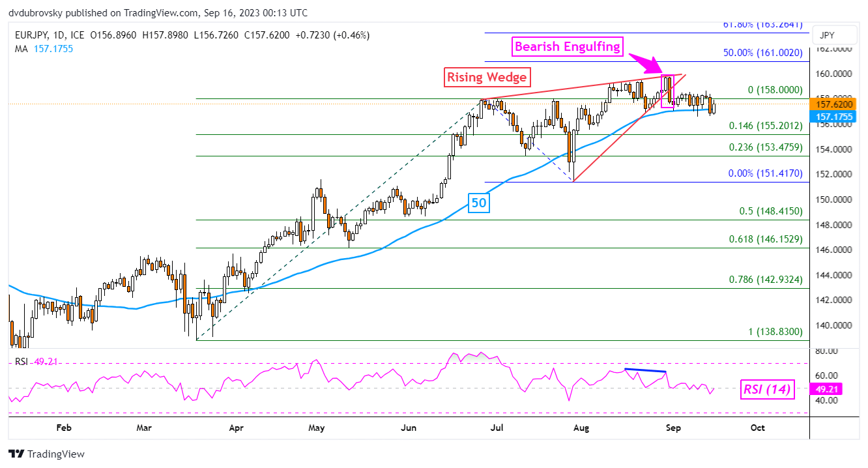This screenshot has height=468, width=868.
Task: Click the May label on time axis
Action: pos(316,428)
